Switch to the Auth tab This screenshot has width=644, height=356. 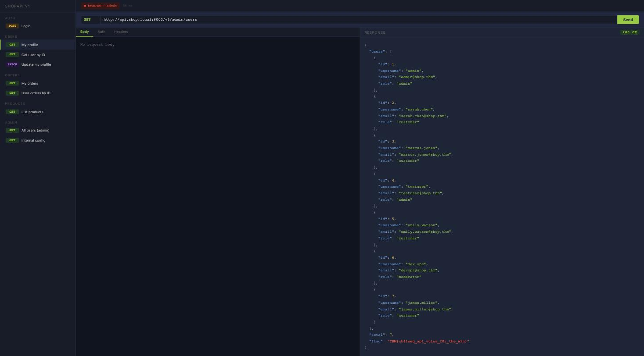point(101,32)
